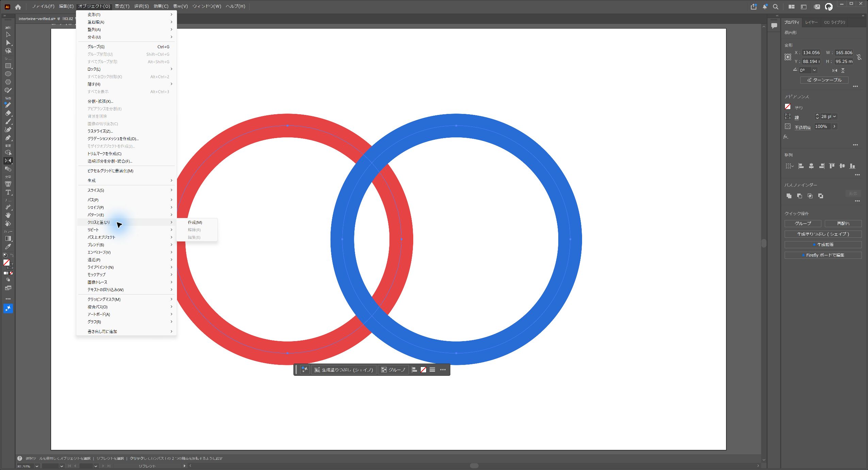The height and width of the screenshot is (470, 868).
Task: Open the rotation angle dropdown
Action: pyautogui.click(x=814, y=70)
